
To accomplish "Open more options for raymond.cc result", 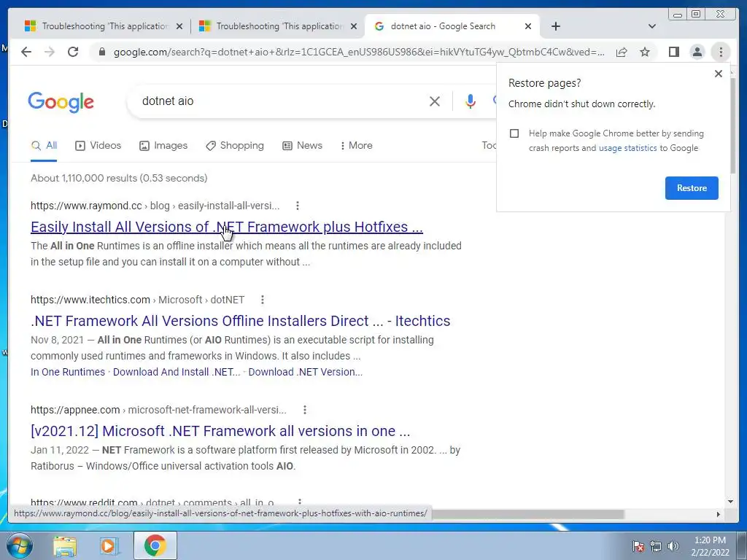I will pyautogui.click(x=298, y=206).
